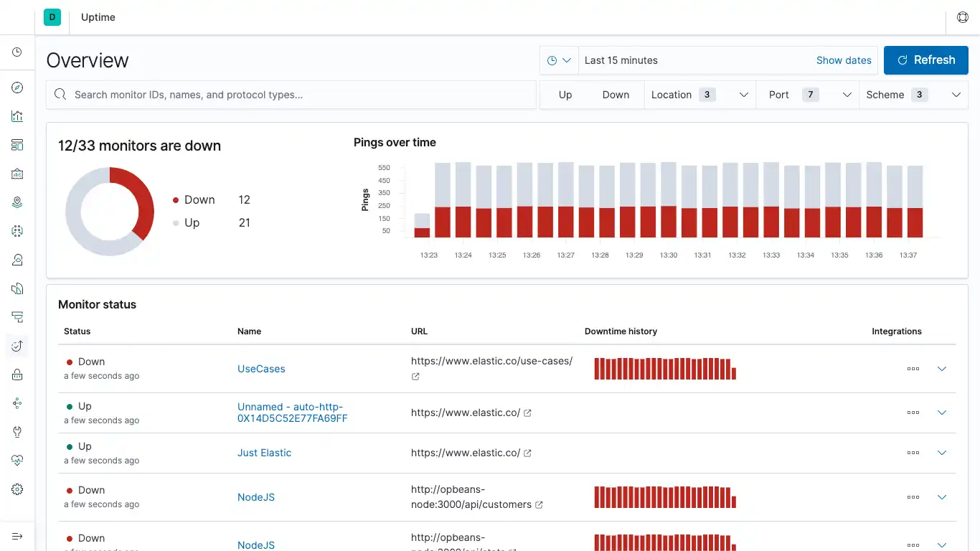980x551 pixels.
Task: Open external link icon for opbeans-node customers URL
Action: 539,505
